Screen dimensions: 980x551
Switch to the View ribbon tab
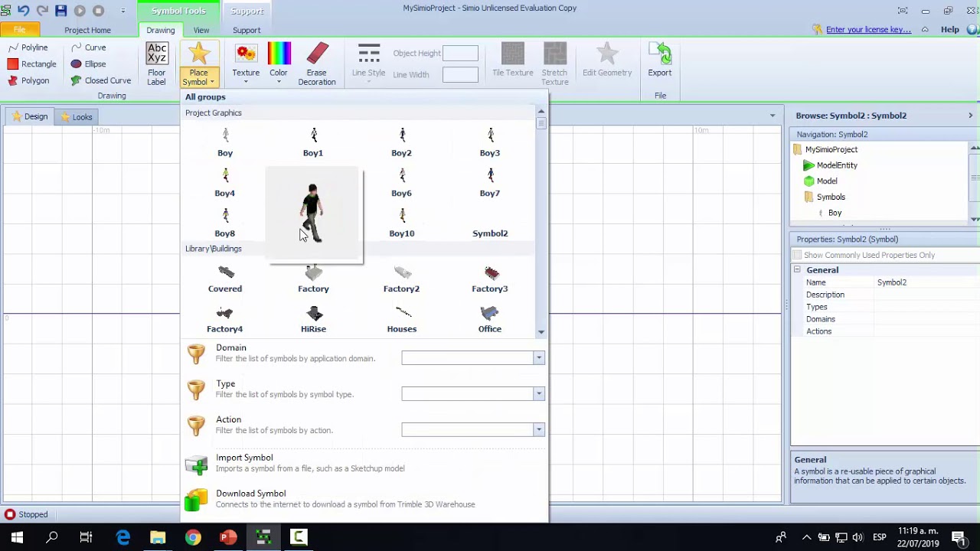click(201, 30)
